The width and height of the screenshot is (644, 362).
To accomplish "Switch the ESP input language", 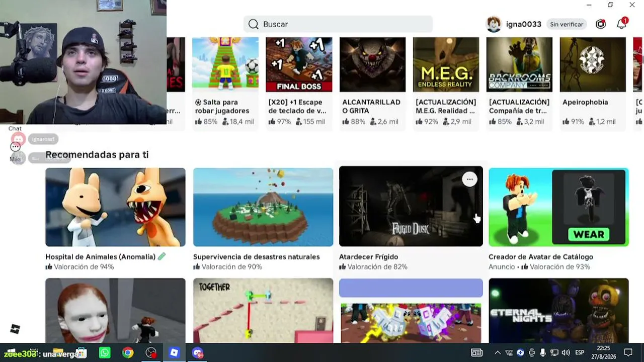I will pyautogui.click(x=580, y=353).
